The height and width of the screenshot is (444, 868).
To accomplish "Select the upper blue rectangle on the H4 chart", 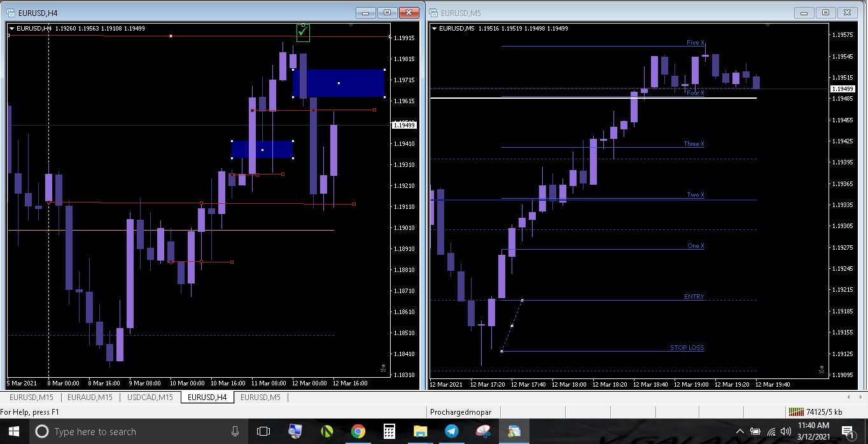I will point(339,83).
